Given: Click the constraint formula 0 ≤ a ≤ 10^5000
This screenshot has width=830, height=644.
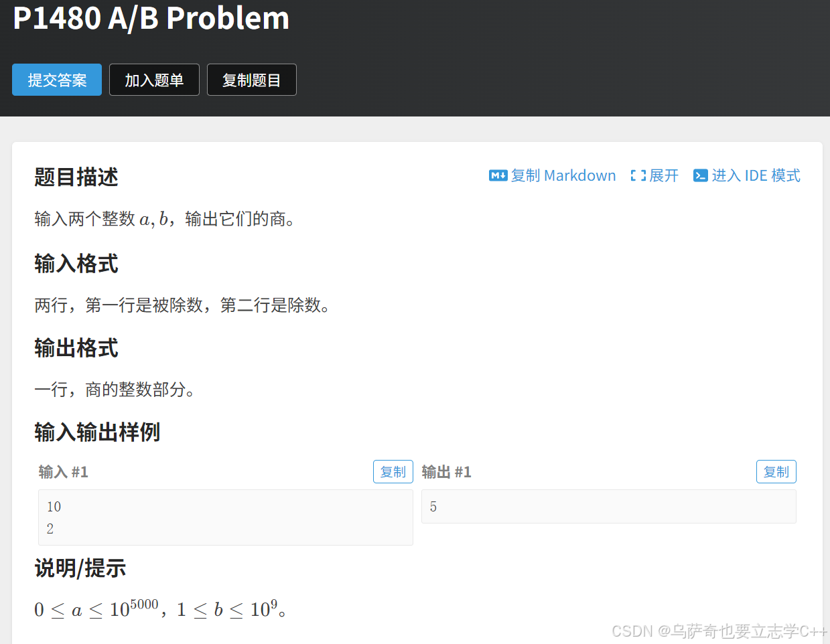Looking at the screenshot, I should coord(96,608).
